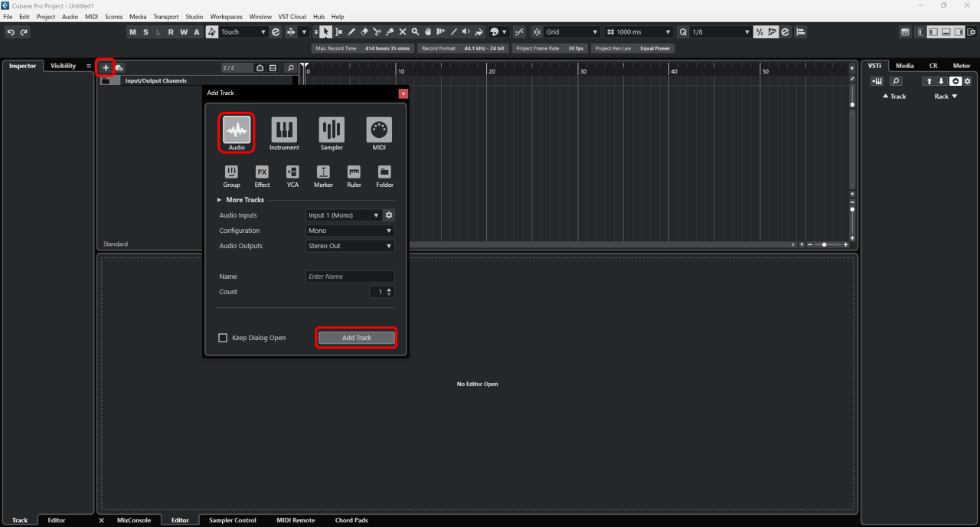Pick the MIDI track type icon

pyautogui.click(x=379, y=130)
